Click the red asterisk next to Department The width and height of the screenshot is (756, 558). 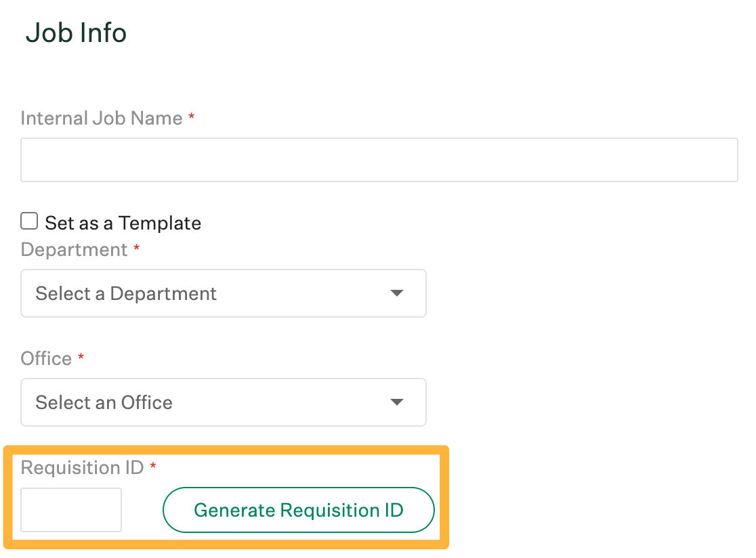click(136, 249)
